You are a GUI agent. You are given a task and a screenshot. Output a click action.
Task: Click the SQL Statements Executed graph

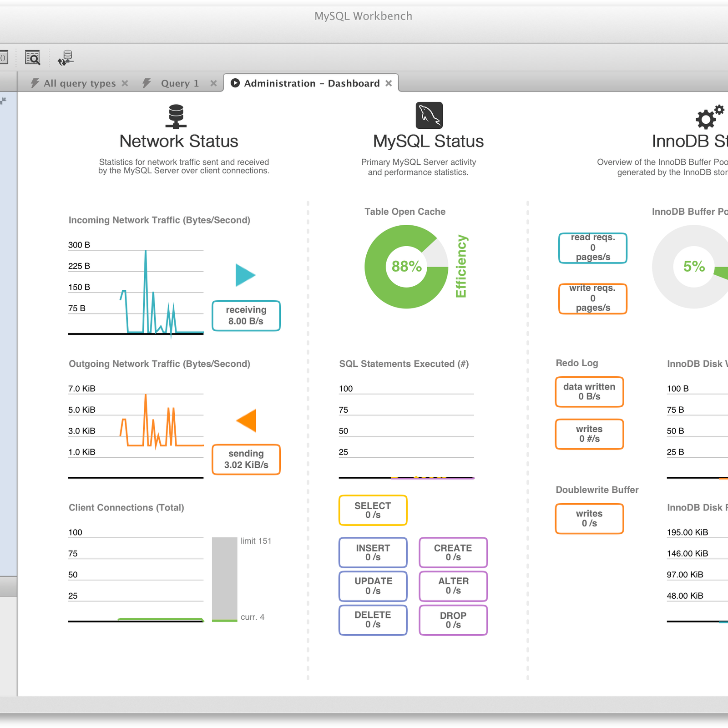click(x=406, y=433)
